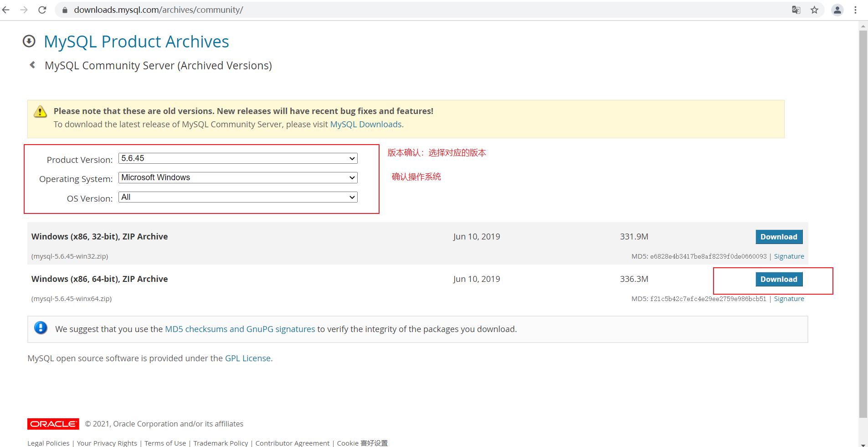Click Windows (x86, 64-bit), ZIP Archive title
868x447 pixels.
99,279
